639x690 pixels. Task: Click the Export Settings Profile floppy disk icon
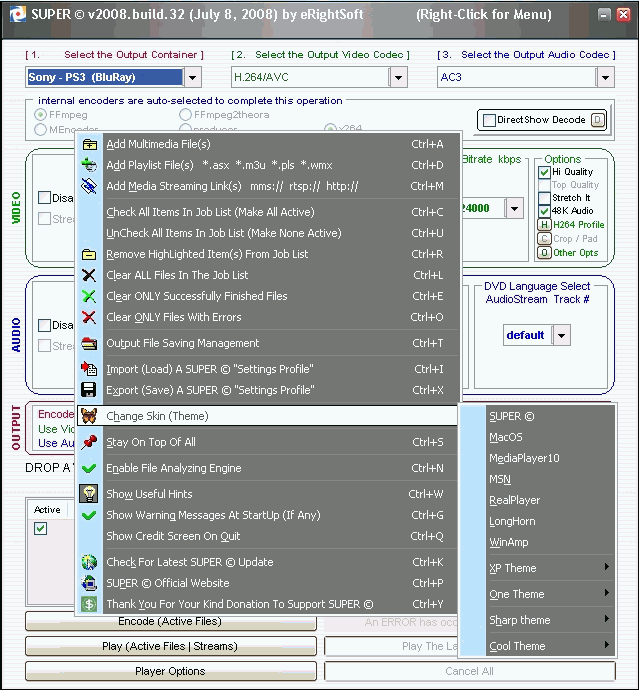(89, 390)
